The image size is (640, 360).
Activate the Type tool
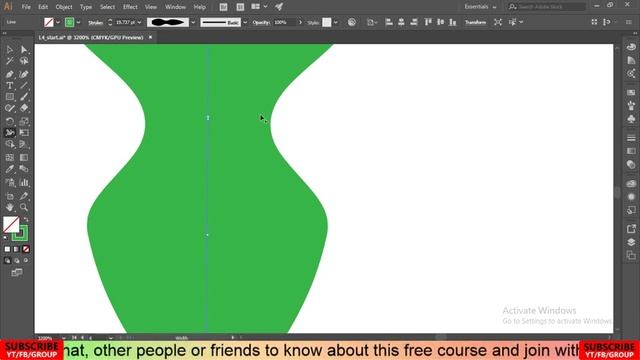[x=10, y=86]
